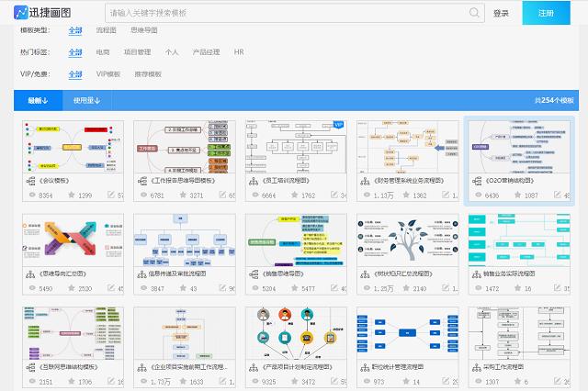Screen dimensions: 588x391
Task: Click the title 《企业项目实施前期工作流程
Action: 189,367
